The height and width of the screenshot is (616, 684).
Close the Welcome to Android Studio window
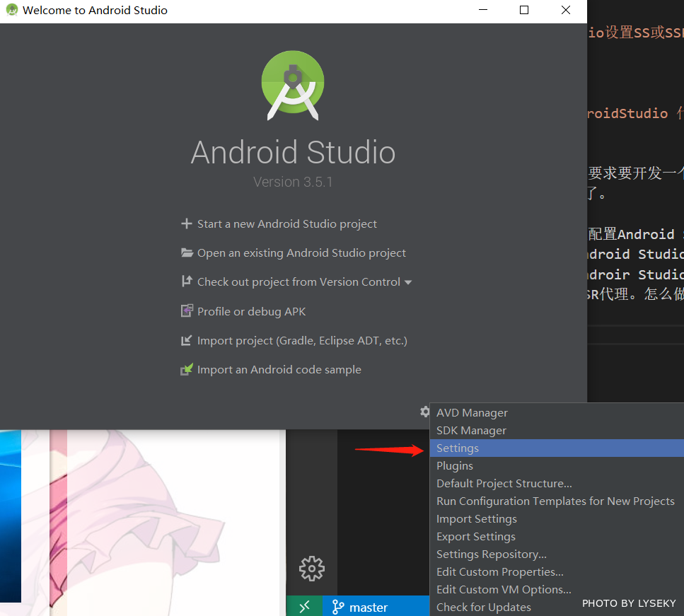pyautogui.click(x=565, y=10)
